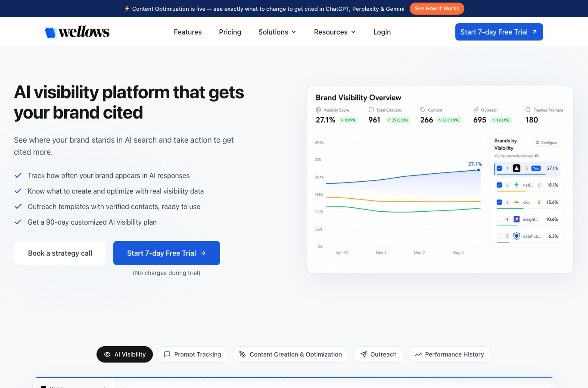The height and width of the screenshot is (388, 588).
Task: Click the See How it Works button
Action: tap(437, 9)
